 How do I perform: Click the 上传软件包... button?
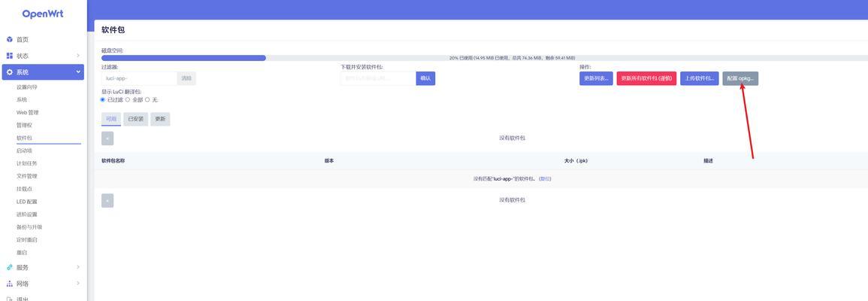700,78
